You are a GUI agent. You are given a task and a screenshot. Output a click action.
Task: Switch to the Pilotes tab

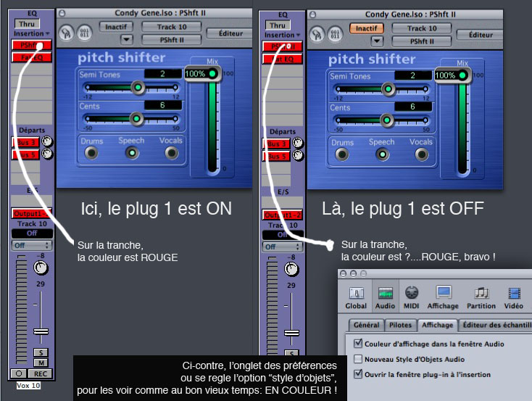402,326
